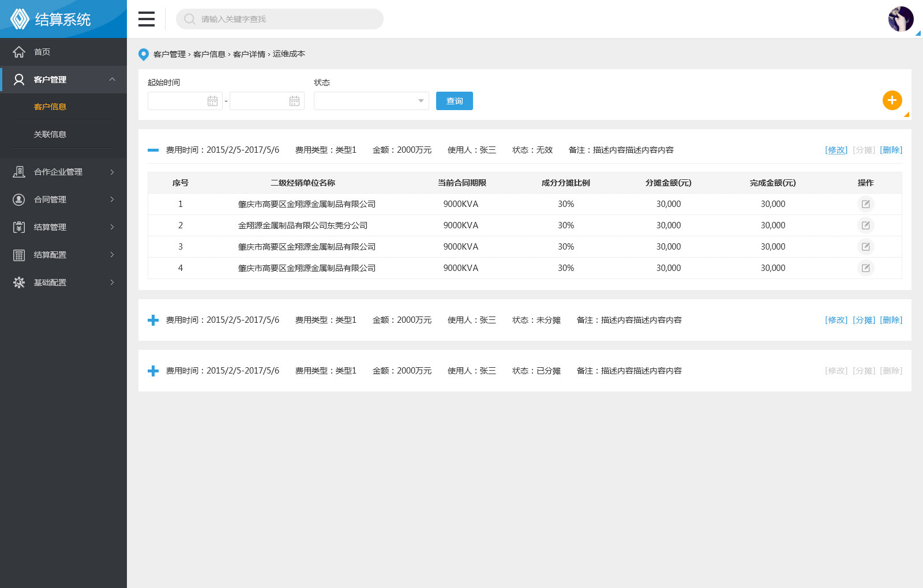Click edit icon for row 3
The image size is (923, 588).
(x=865, y=247)
